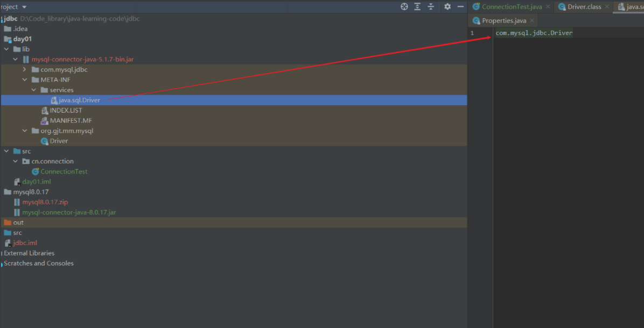Select the jdbc project root name
Image resolution: width=644 pixels, height=328 pixels.
11,18
